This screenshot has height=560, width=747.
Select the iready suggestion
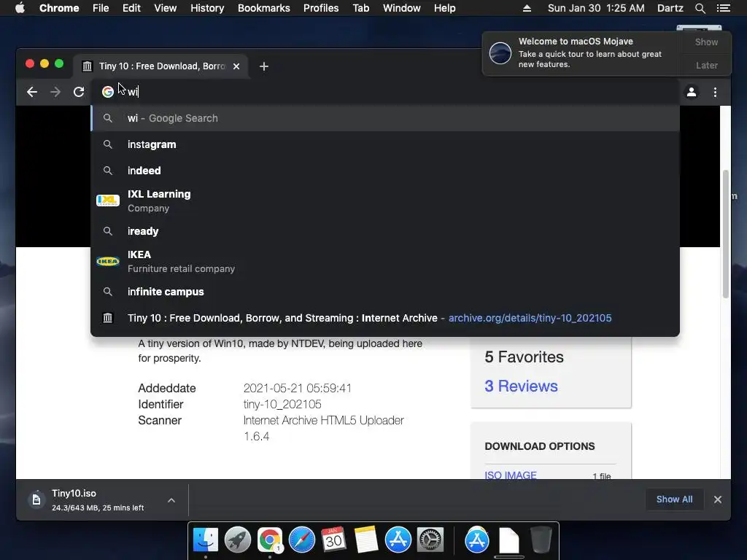[x=385, y=231]
